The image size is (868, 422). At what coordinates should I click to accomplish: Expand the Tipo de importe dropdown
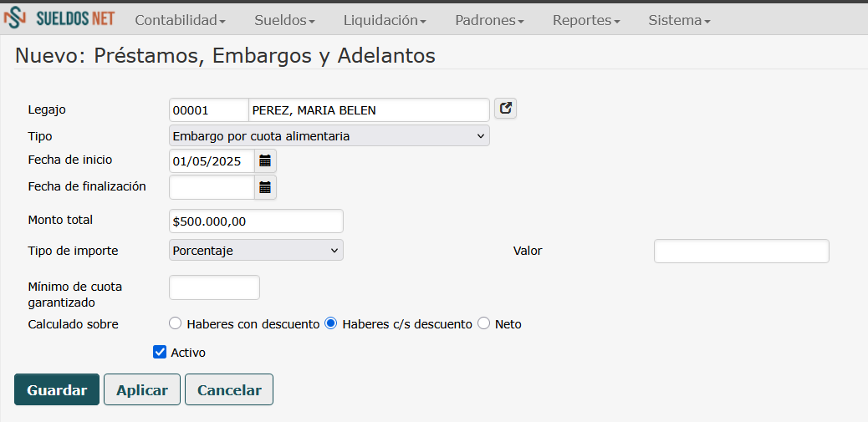(256, 250)
